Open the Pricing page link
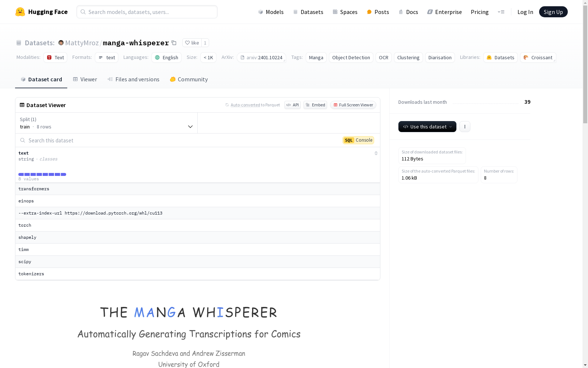Screen dimensions: 588x368 point(480,12)
